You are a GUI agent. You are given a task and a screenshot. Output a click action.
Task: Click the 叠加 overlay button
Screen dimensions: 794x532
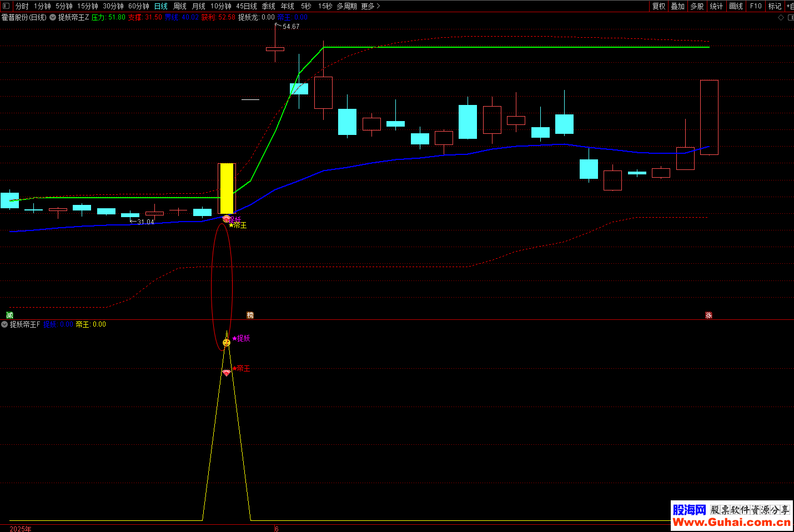pos(677,6)
